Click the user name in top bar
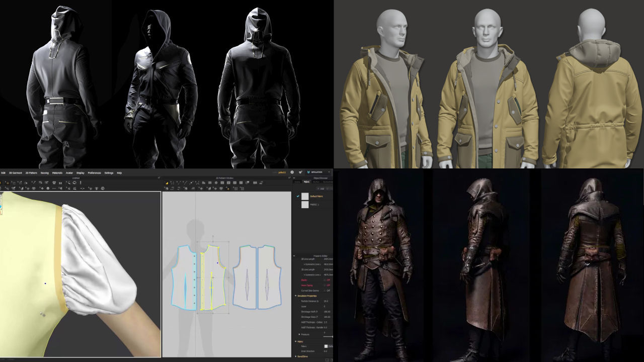The image size is (644, 362). tap(282, 172)
